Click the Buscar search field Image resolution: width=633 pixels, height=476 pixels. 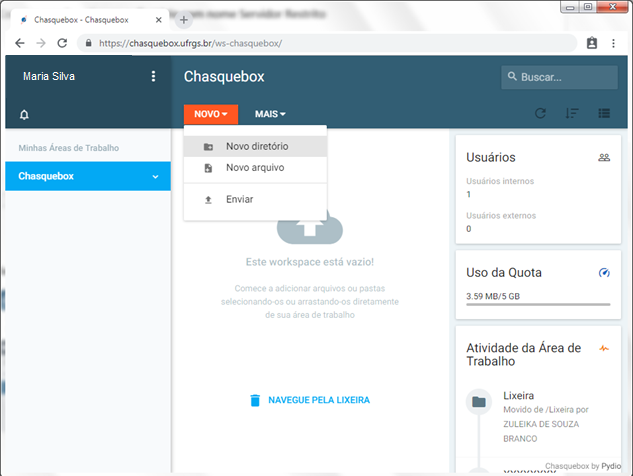[560, 77]
